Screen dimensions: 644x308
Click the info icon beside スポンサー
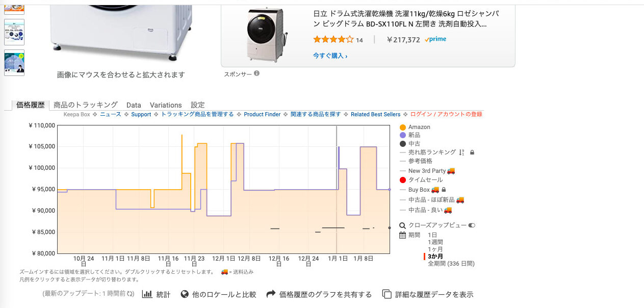pos(256,73)
